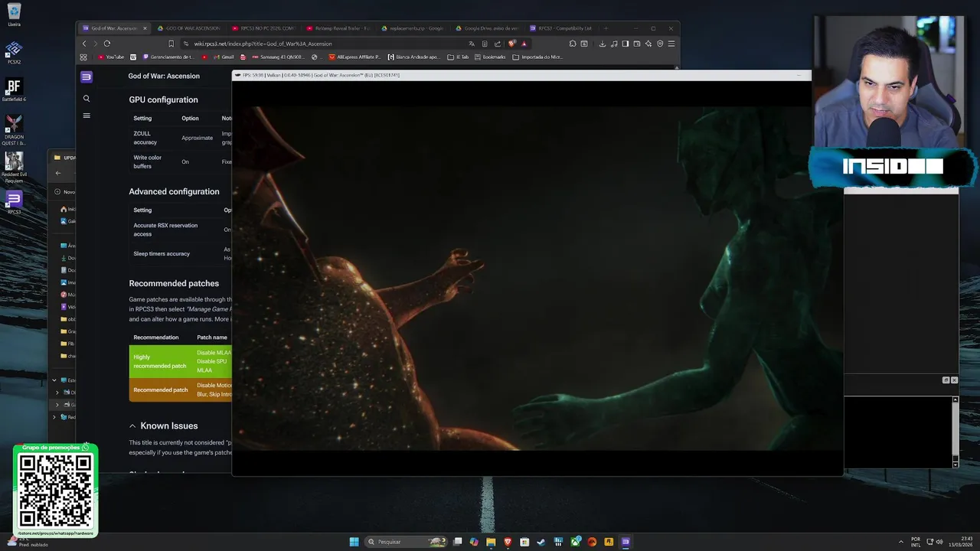The width and height of the screenshot is (980, 551).
Task: Click the bookmark icon next to the address bar
Action: point(171,44)
